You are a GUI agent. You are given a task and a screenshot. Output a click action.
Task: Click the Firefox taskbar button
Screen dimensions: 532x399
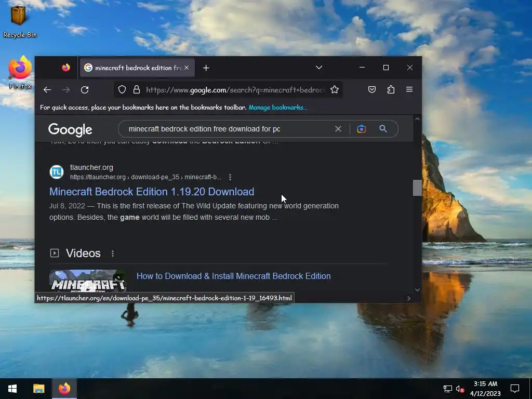64,389
